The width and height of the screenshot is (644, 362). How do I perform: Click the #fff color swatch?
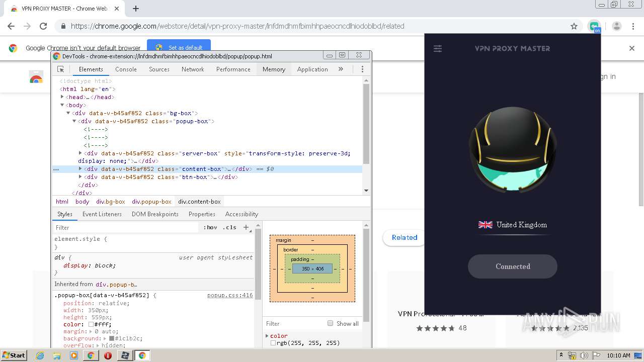coord(91,325)
